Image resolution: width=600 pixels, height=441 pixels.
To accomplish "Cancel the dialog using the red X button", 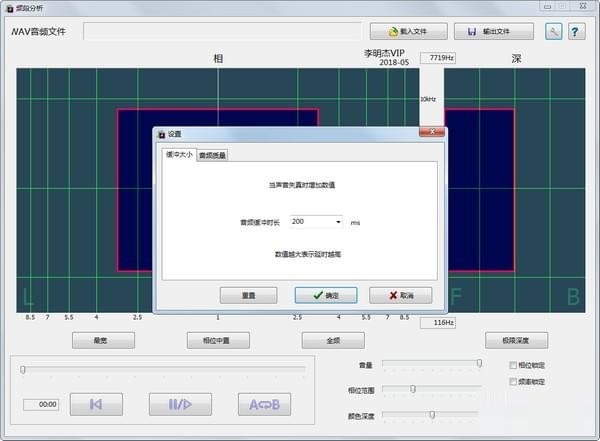I will (x=401, y=296).
